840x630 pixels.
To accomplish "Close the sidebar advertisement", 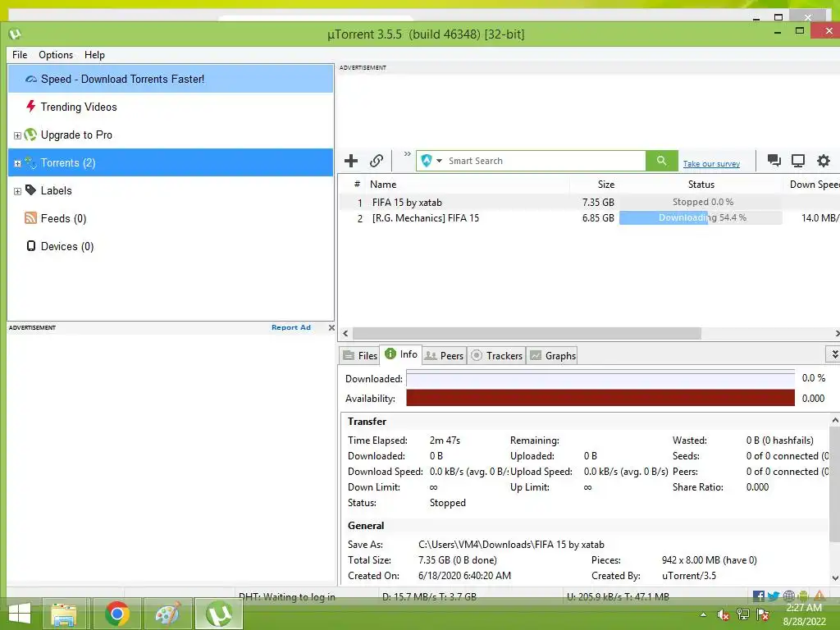I will click(331, 327).
